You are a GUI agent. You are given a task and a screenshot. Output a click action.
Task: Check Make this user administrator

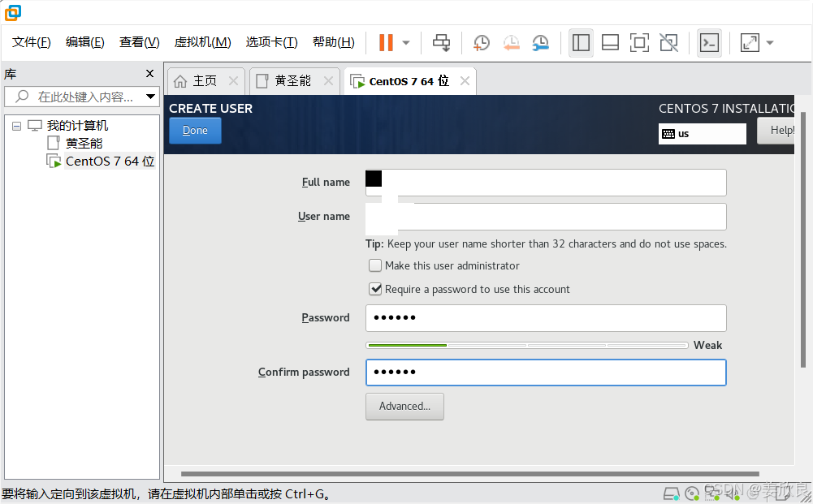point(375,265)
